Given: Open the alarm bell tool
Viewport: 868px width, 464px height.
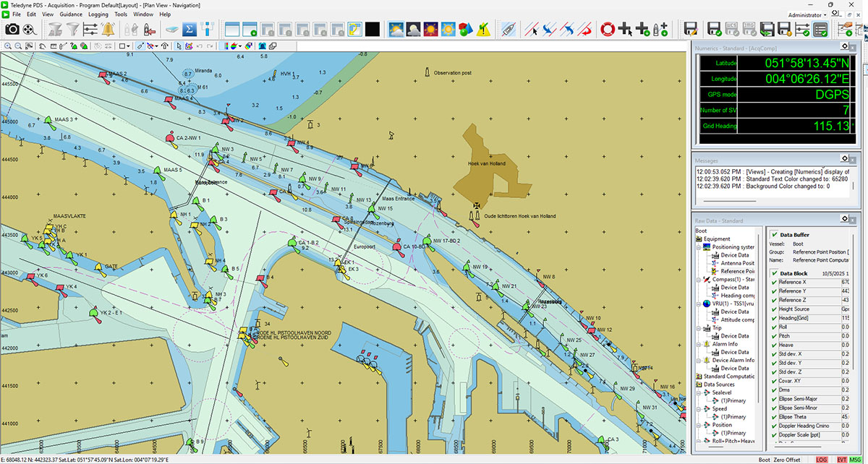Looking at the screenshot, I should 109,30.
